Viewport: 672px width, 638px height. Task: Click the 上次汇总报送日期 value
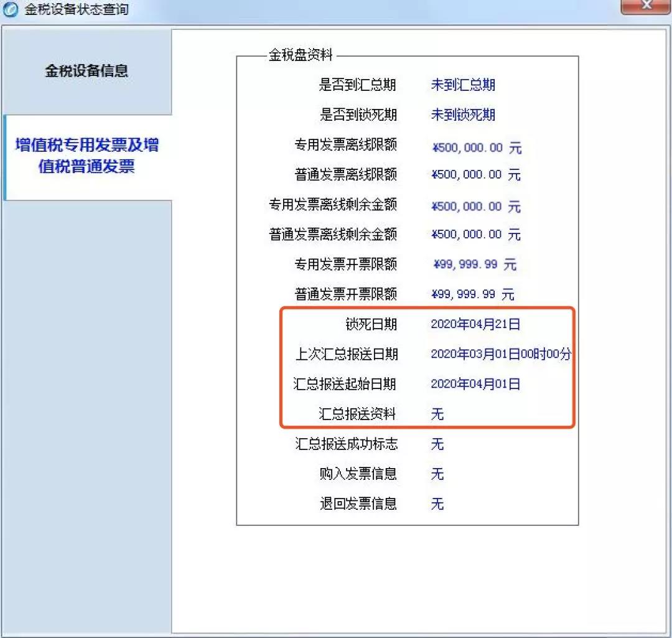502,354
